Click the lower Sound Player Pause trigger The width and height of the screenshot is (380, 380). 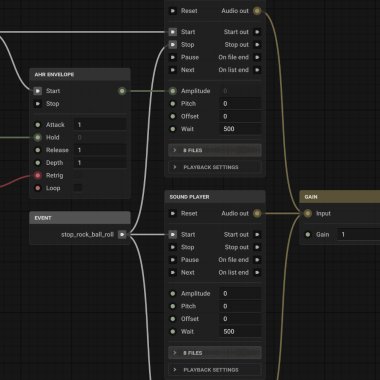173,260
